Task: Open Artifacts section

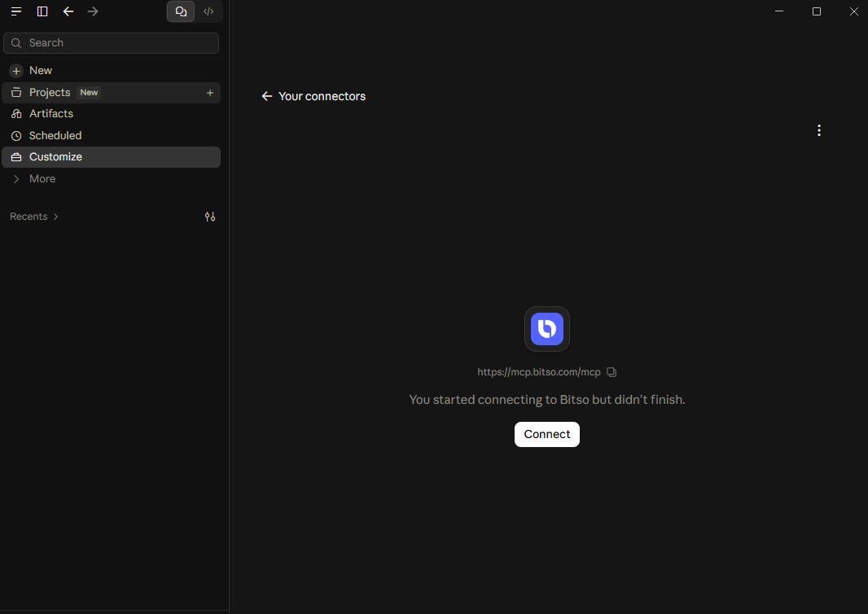Action: (112, 113)
